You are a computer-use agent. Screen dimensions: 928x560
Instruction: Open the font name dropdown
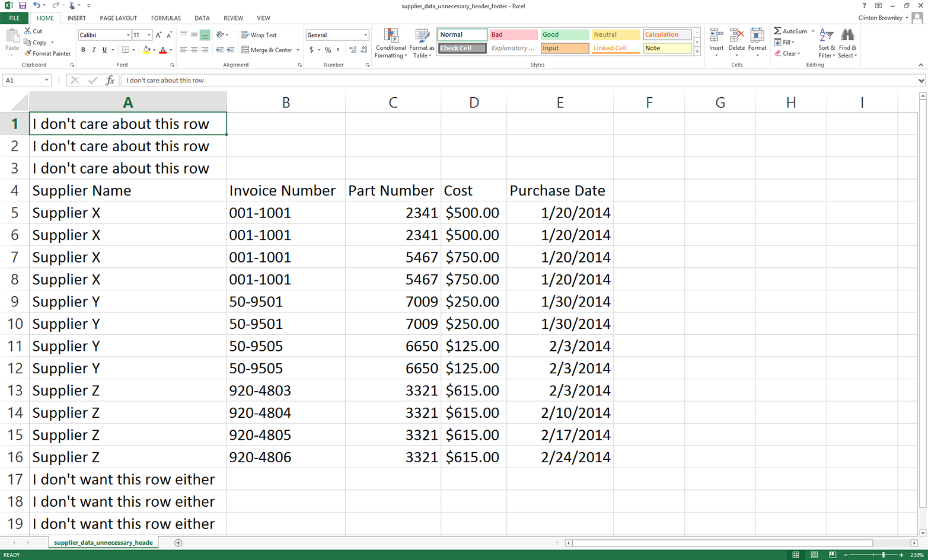point(127,35)
